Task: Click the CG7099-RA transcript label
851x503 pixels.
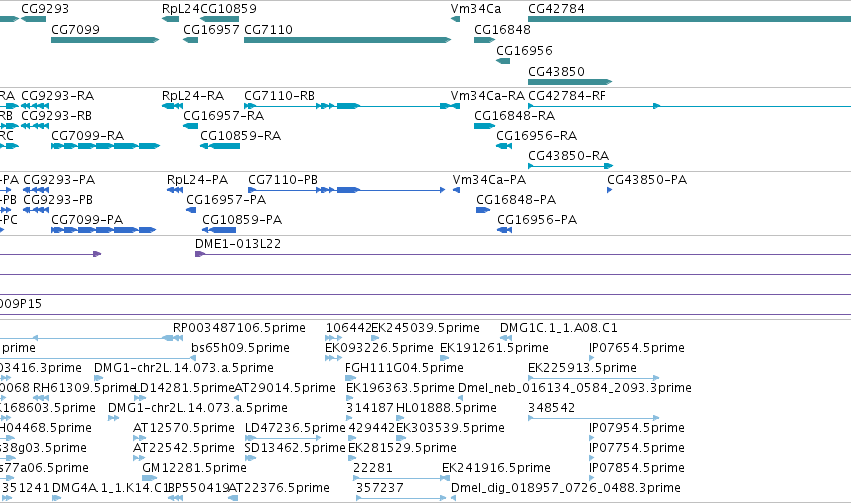Action: coord(87,136)
